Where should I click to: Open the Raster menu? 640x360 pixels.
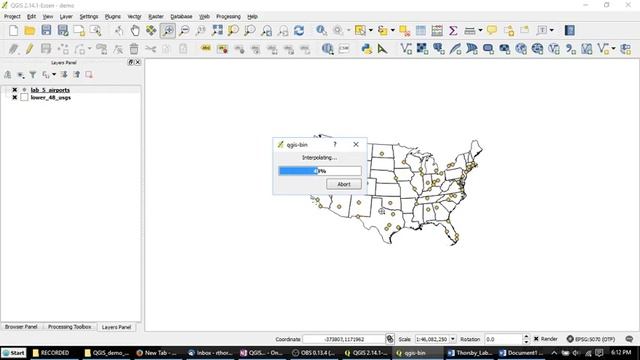pos(156,17)
